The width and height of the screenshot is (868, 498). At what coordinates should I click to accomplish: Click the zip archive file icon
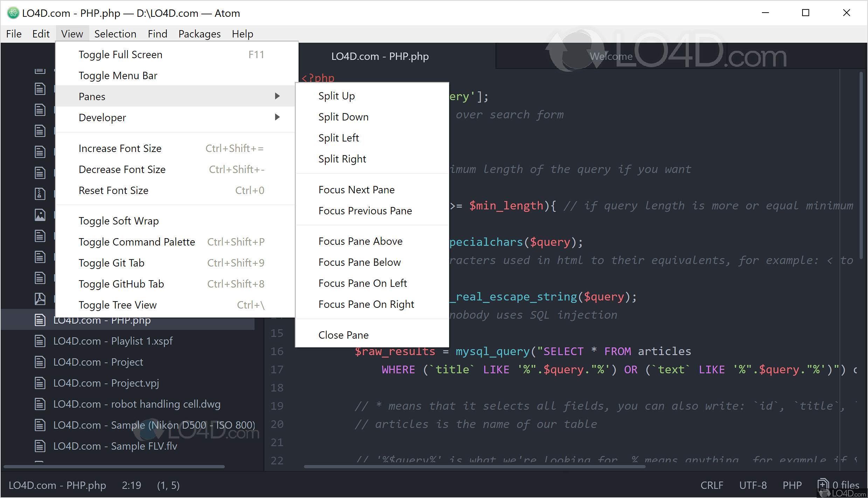pyautogui.click(x=40, y=194)
